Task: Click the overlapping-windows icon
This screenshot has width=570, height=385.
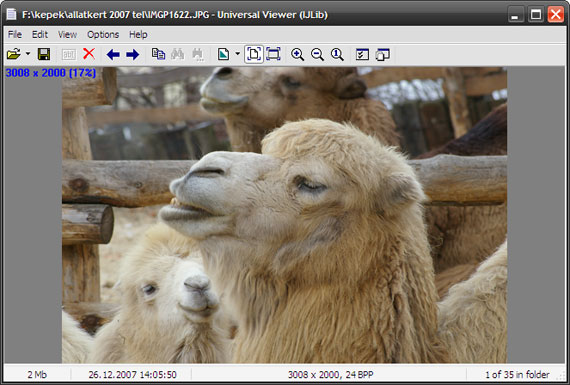Action: coord(382,55)
